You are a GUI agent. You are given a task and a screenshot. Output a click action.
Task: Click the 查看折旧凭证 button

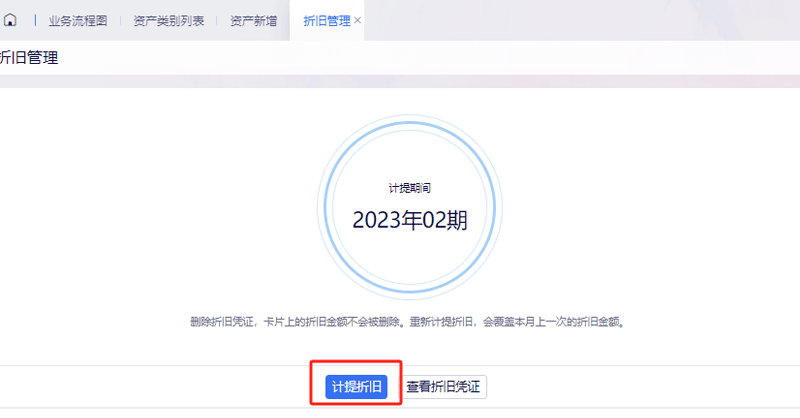(443, 386)
